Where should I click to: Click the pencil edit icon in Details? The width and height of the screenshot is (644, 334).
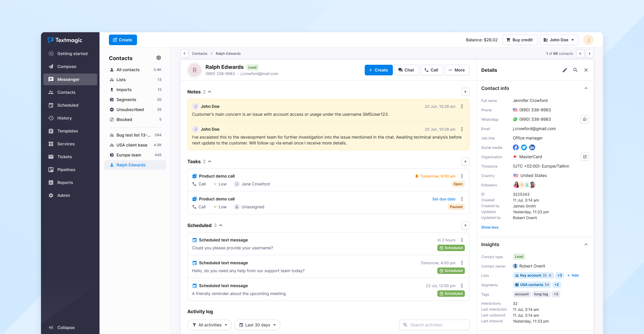coord(565,70)
